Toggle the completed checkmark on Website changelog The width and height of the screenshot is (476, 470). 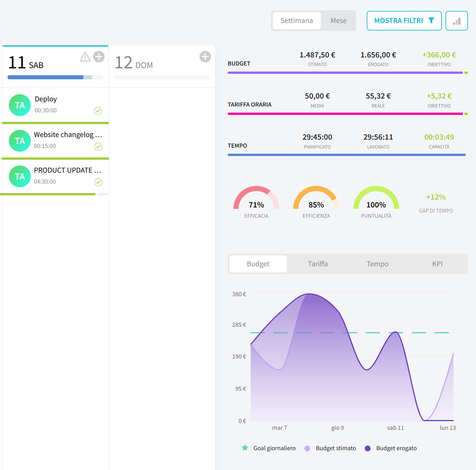click(x=98, y=147)
